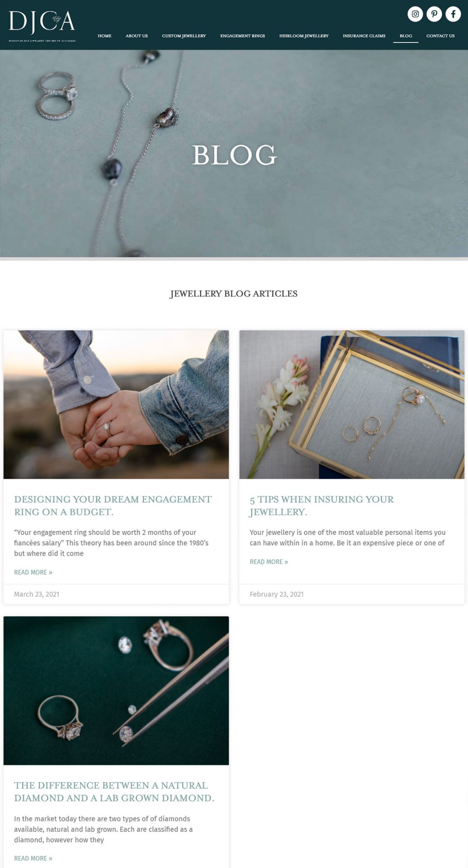Open Insurance Claims page
468x868 pixels.
(x=364, y=36)
